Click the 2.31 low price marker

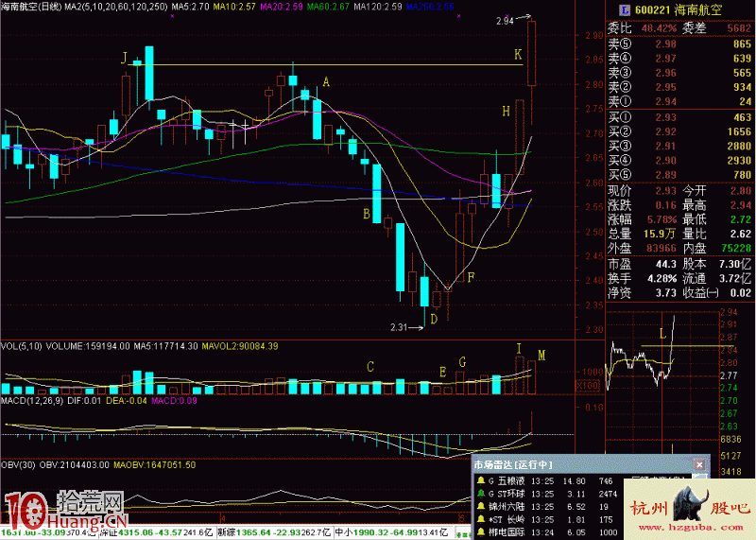click(399, 327)
